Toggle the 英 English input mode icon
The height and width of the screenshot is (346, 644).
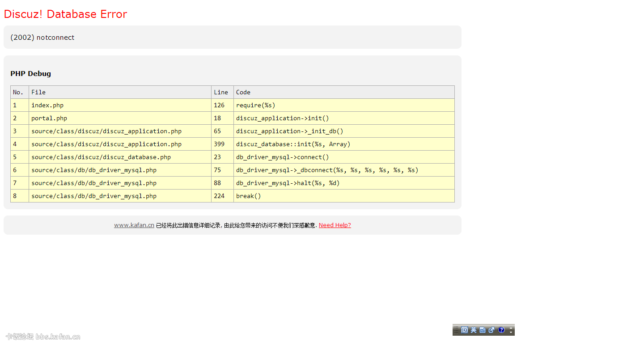[474, 330]
